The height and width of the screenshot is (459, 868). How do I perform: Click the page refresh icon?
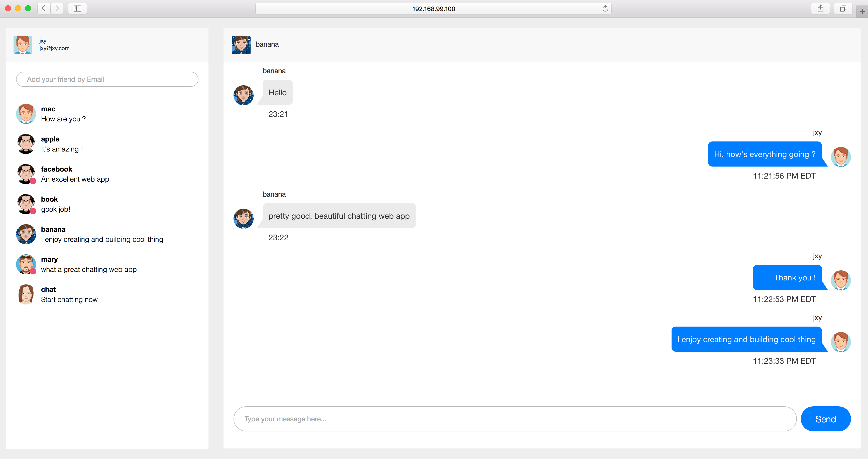point(605,9)
